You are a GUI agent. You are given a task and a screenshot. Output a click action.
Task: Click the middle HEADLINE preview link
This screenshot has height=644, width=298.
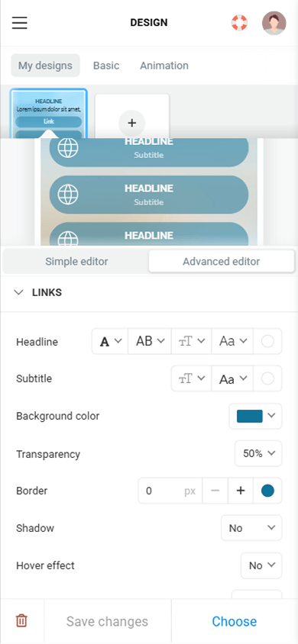point(149,195)
